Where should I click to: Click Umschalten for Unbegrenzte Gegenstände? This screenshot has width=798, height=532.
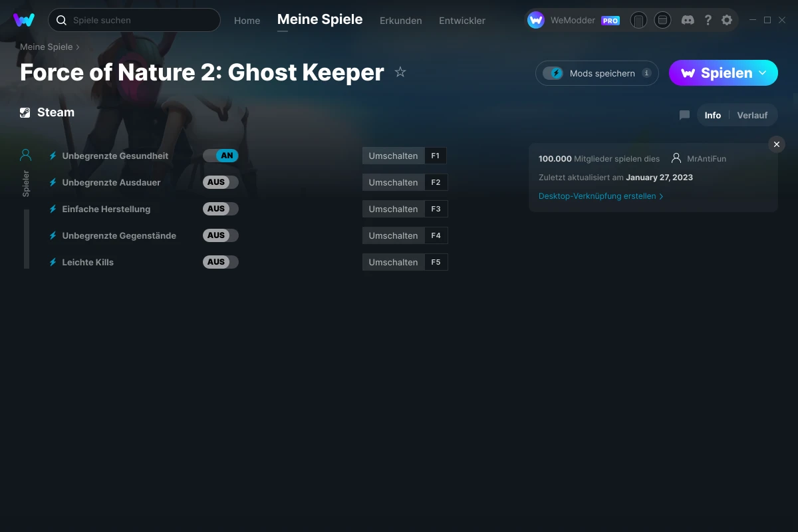(393, 235)
